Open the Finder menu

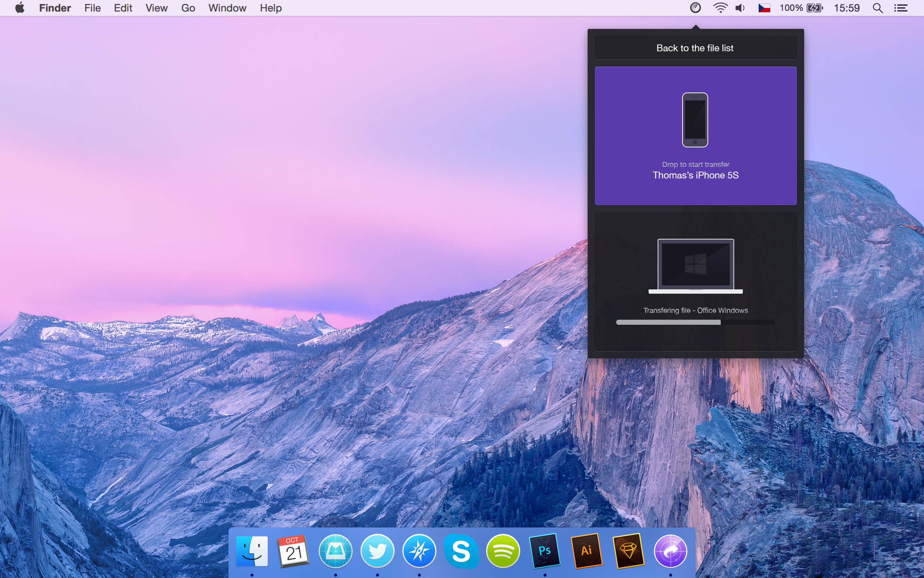tap(55, 8)
